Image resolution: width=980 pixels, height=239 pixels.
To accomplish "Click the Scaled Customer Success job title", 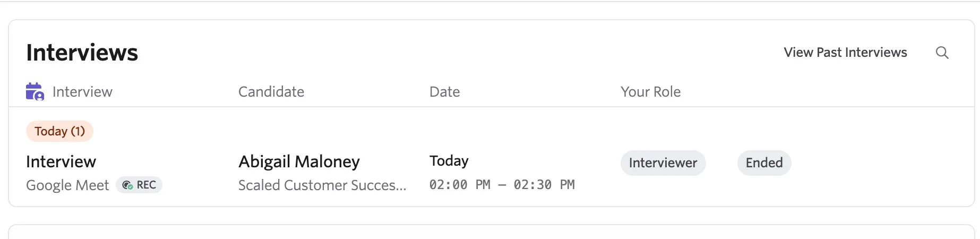I will coord(322,185).
